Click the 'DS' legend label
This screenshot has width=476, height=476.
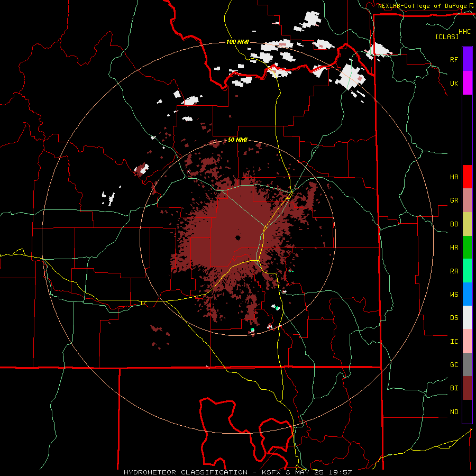pos(454,317)
